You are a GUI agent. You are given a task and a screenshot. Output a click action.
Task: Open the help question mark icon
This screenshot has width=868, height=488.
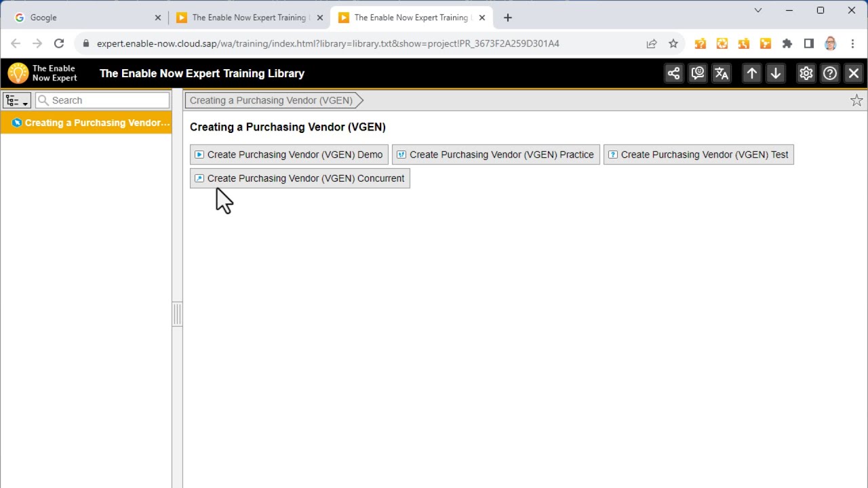(x=830, y=73)
